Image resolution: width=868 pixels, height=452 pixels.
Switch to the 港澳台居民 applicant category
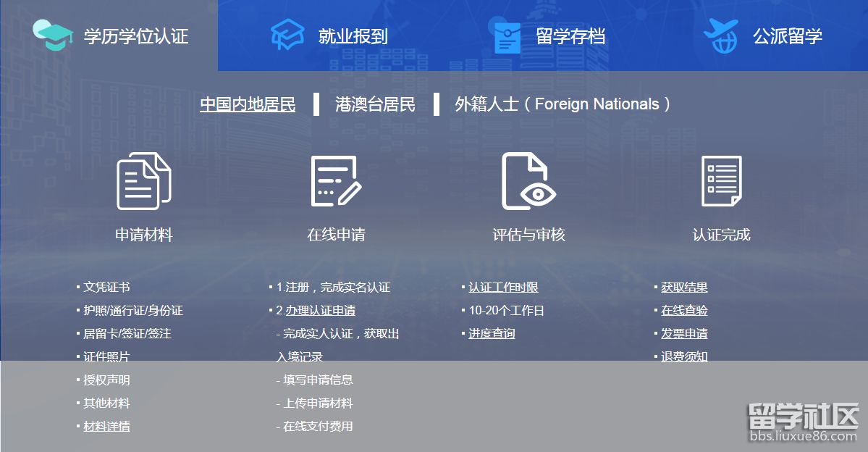click(375, 104)
